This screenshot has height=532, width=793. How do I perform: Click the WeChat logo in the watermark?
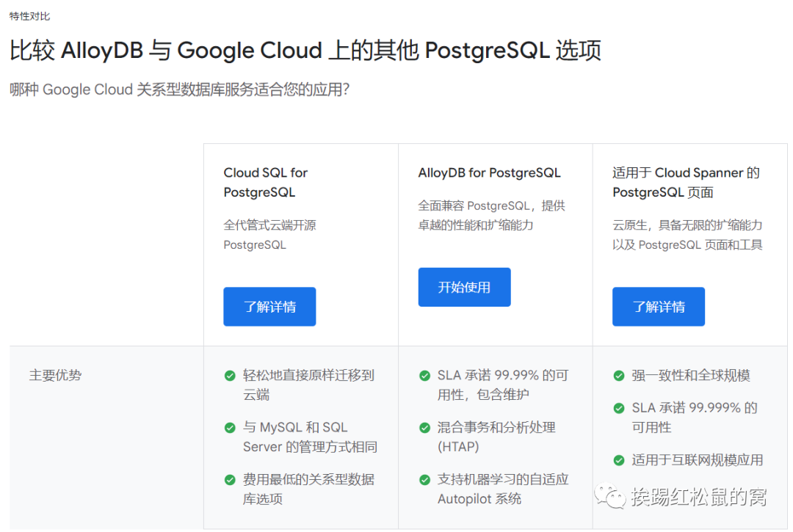point(611,497)
